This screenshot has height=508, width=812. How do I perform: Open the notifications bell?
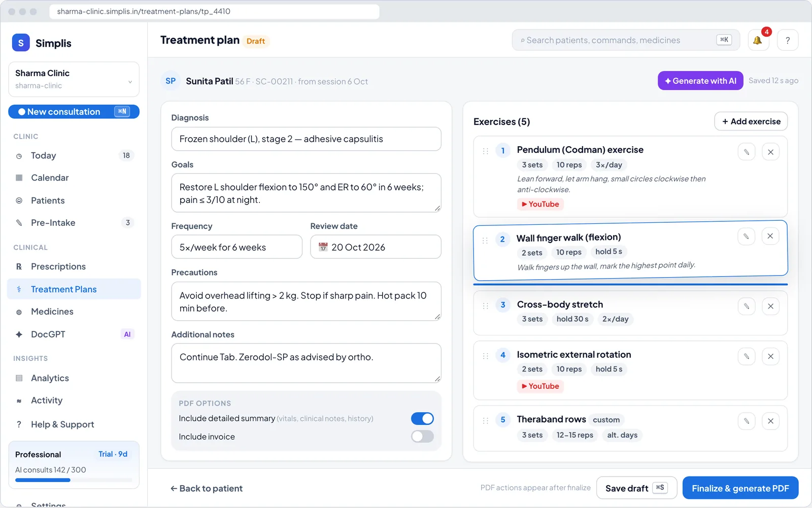pos(758,40)
